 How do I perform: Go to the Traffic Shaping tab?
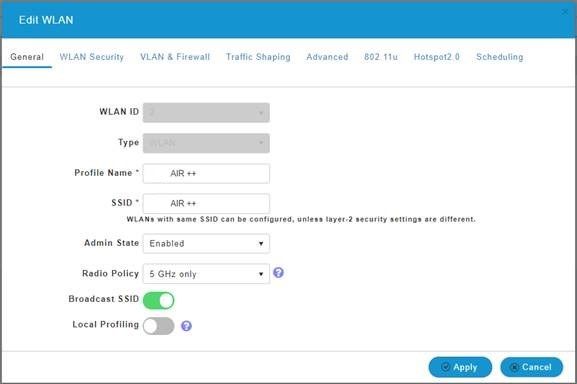point(258,57)
